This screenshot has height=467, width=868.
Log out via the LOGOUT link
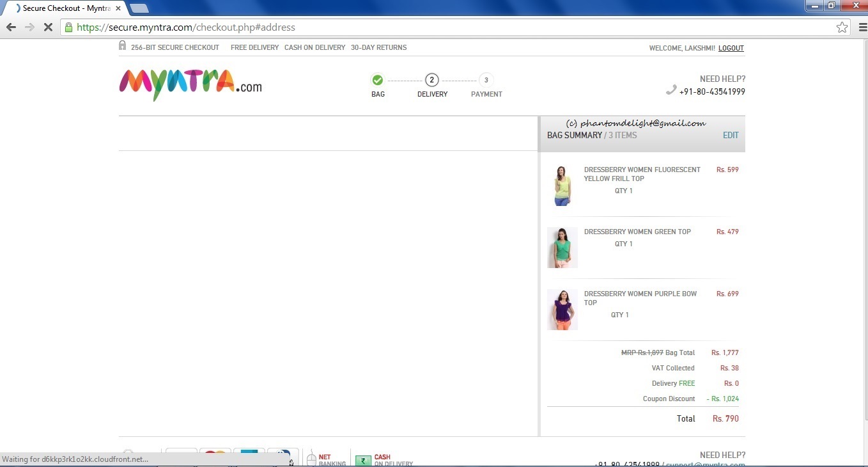(731, 48)
